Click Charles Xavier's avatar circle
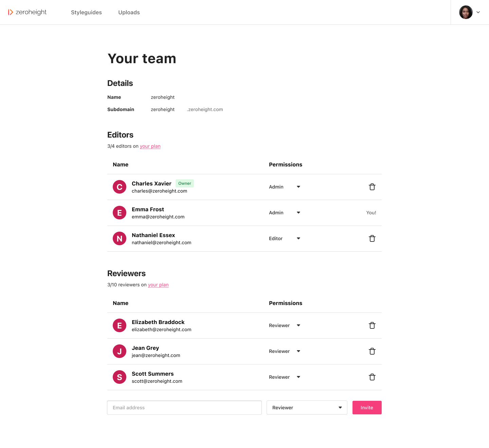Screen dimensions: 489x448 coord(119,187)
